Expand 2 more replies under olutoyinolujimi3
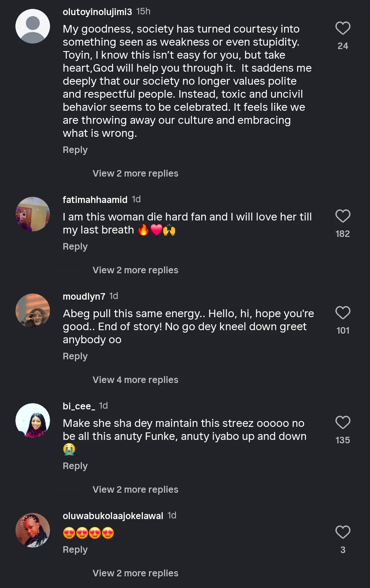This screenshot has width=370, height=588. [x=135, y=173]
